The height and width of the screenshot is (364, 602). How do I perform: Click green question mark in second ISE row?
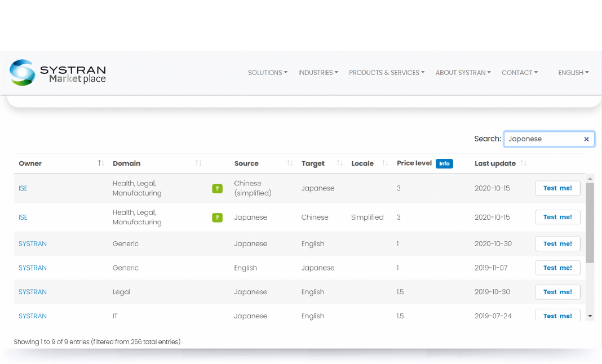[x=217, y=217]
